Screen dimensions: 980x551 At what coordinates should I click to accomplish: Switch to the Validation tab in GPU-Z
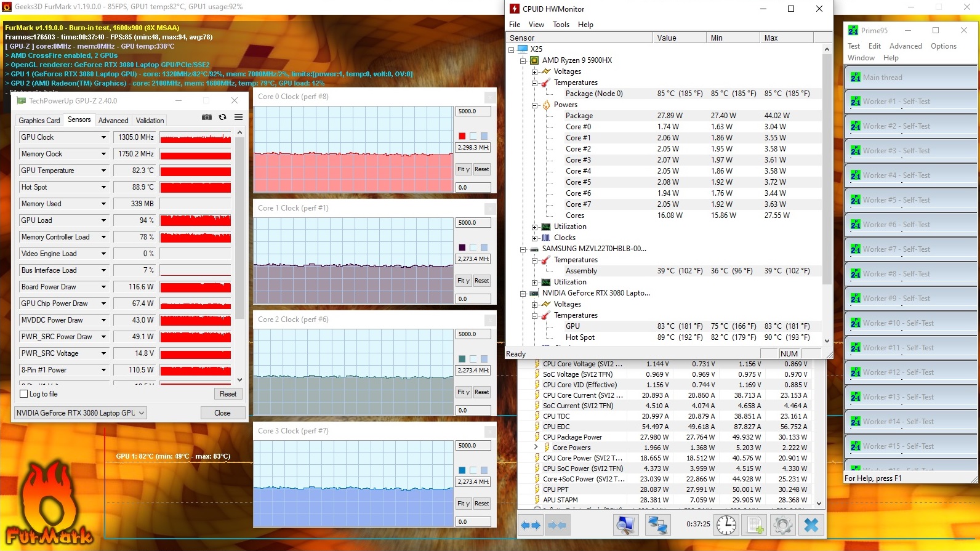[x=150, y=121]
